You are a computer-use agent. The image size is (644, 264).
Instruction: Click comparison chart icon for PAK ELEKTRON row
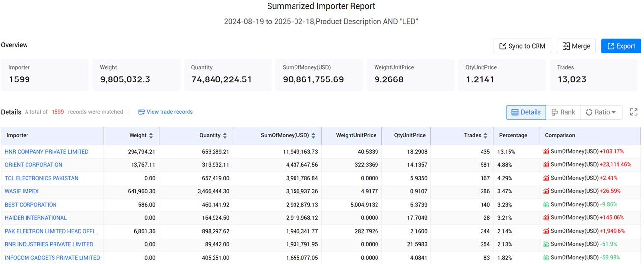pos(546,231)
